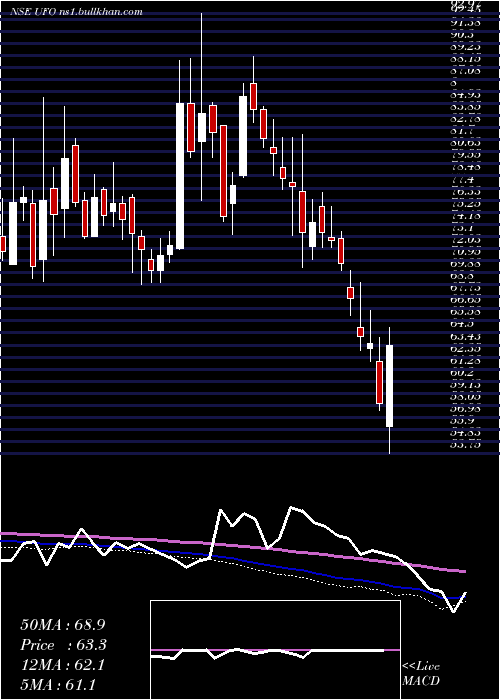Select the 5MA : 61.1 value

(58, 685)
